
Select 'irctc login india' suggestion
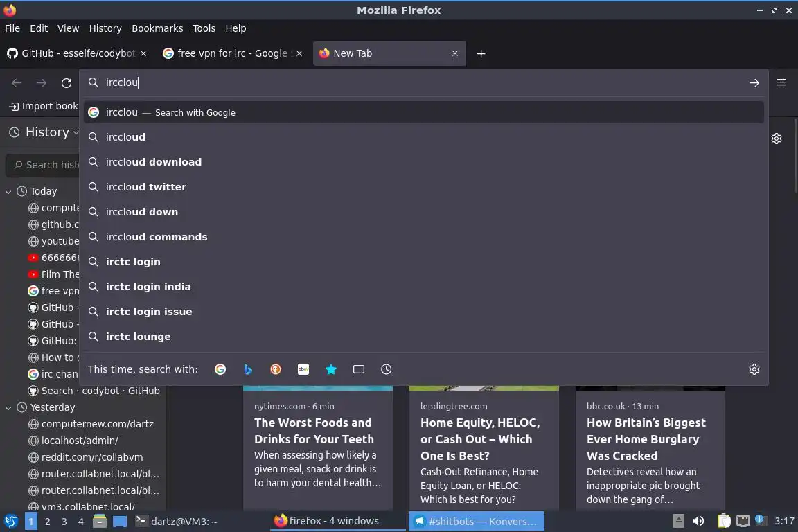pos(424,287)
